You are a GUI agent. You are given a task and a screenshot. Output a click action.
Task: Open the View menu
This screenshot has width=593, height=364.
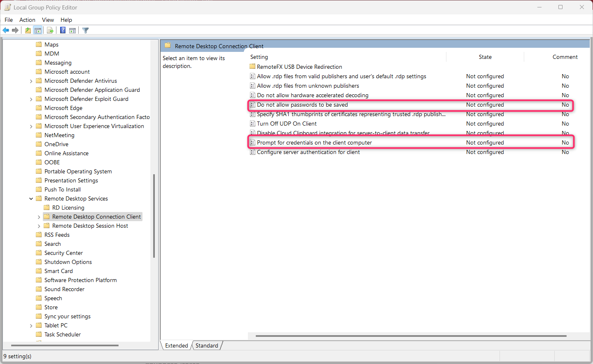tap(48, 20)
